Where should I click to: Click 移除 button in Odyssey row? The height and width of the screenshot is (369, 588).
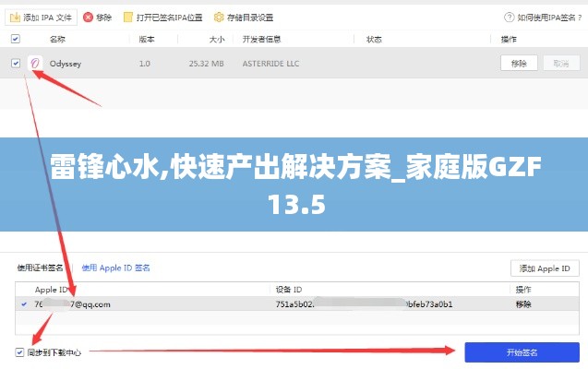(x=519, y=63)
